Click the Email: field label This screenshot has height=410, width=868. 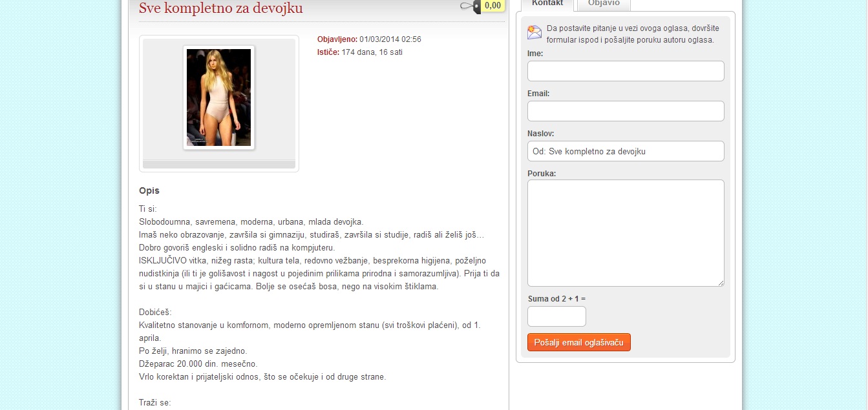pyautogui.click(x=538, y=94)
